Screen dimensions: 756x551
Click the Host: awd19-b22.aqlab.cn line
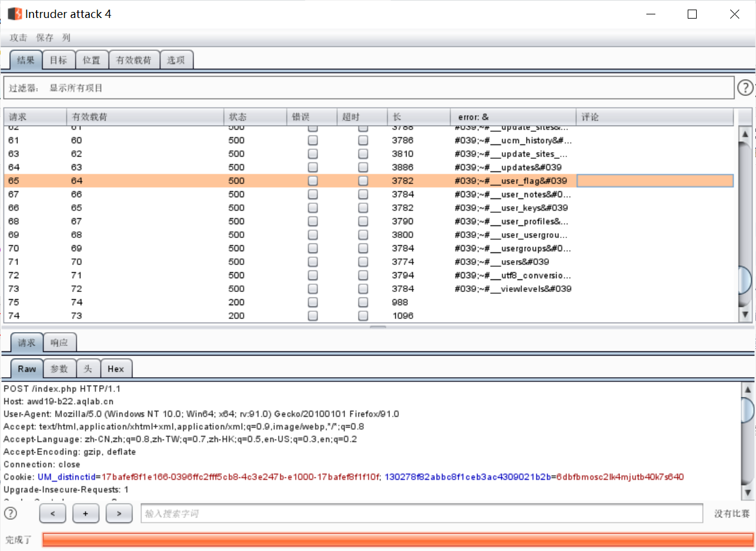59,401
